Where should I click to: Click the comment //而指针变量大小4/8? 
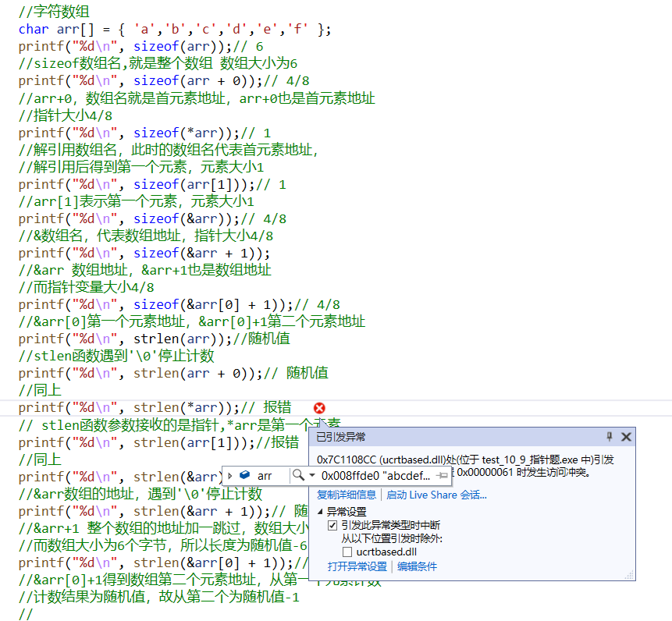[x=86, y=287]
